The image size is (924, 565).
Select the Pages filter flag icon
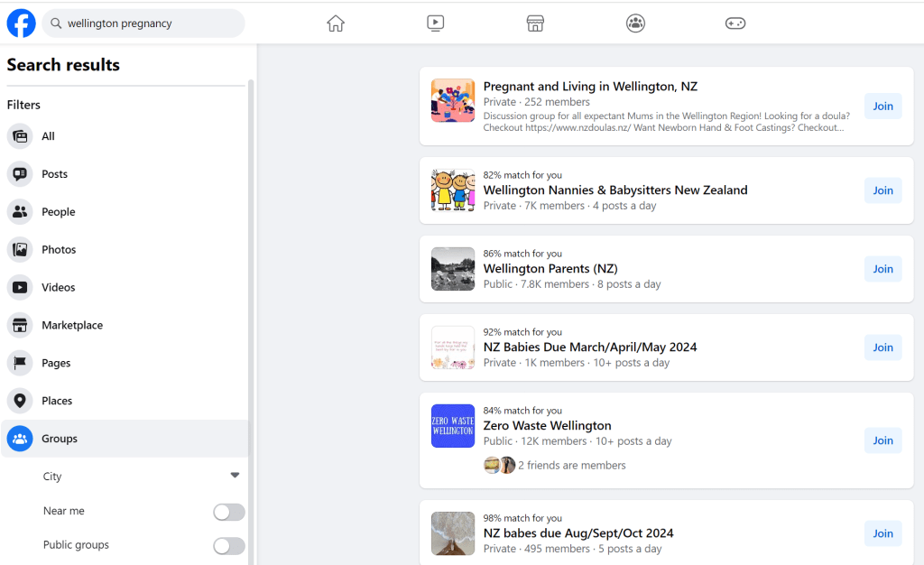20,363
